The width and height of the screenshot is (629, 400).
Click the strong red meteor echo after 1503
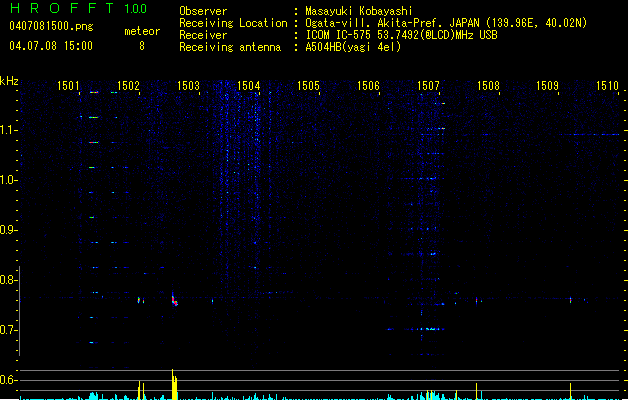pos(174,301)
